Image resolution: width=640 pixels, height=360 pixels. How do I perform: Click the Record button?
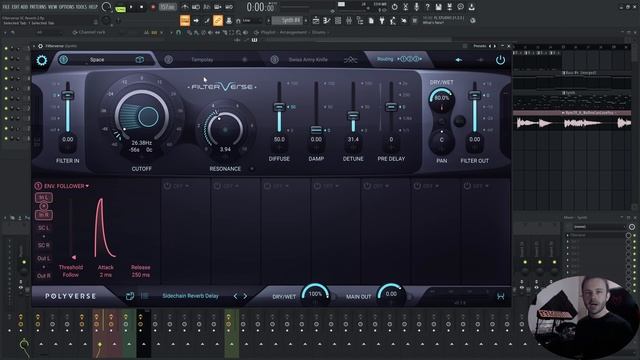153,7
